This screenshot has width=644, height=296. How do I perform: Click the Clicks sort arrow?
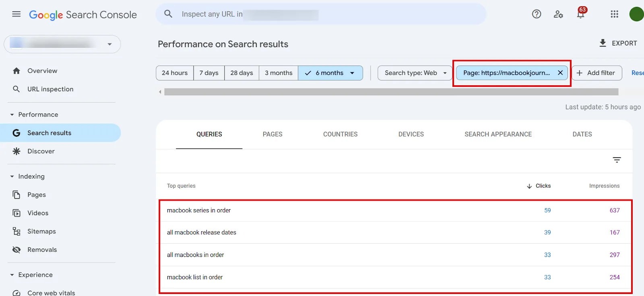(x=529, y=186)
